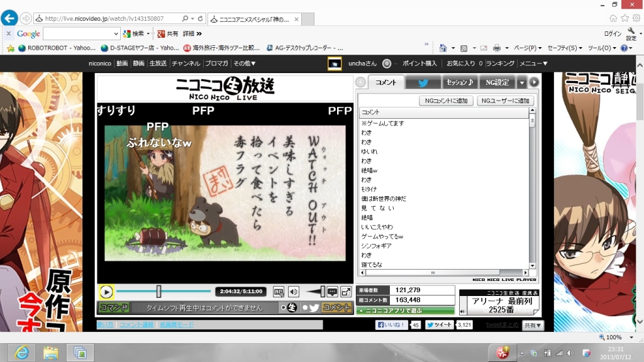Screen dimensions: 644x362
Task: Switch to the コメント tab
Action: pos(386,82)
